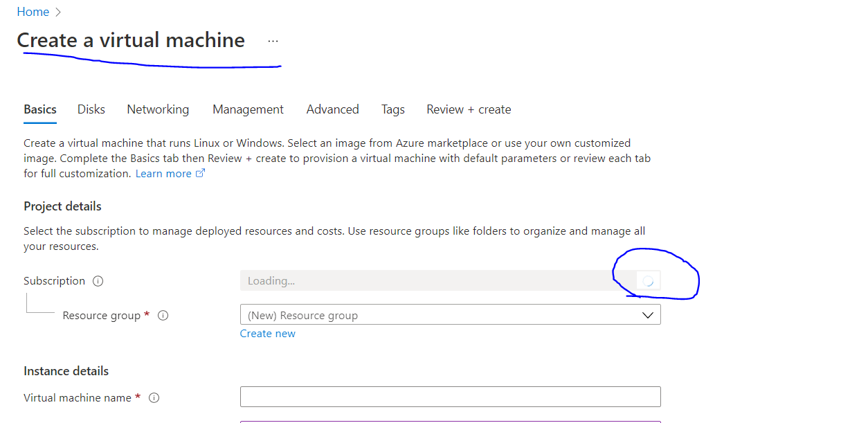Screen dimensions: 868x423
Task: Navigate to Home via breadcrumb
Action: (x=33, y=12)
